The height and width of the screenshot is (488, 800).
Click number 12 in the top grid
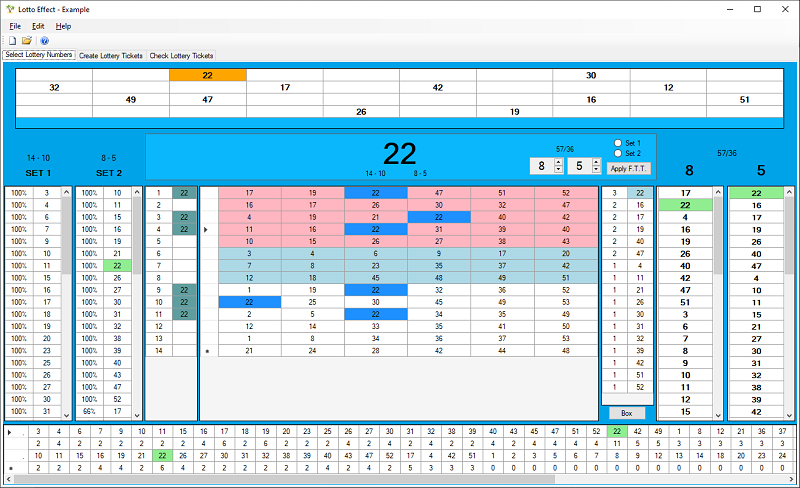coord(668,87)
